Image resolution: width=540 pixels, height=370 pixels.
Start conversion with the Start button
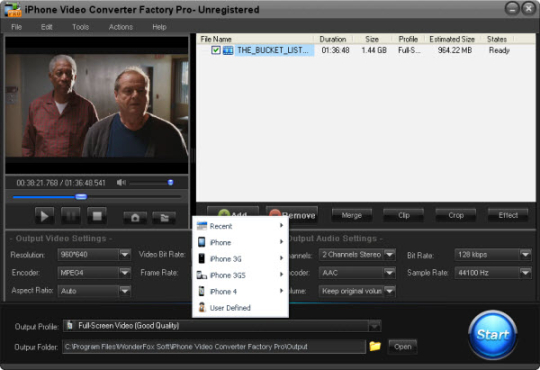coord(493,335)
